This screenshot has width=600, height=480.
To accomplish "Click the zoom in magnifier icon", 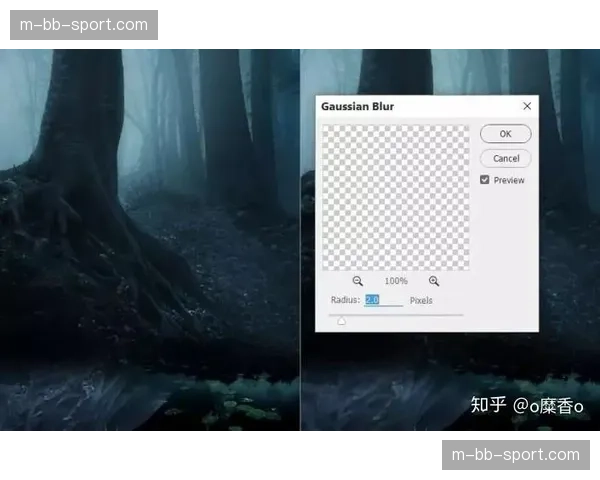I will (x=434, y=281).
